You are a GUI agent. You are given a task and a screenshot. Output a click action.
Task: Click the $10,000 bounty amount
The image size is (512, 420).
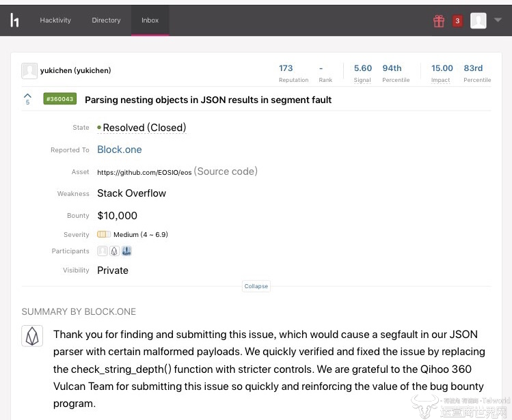pyautogui.click(x=117, y=215)
